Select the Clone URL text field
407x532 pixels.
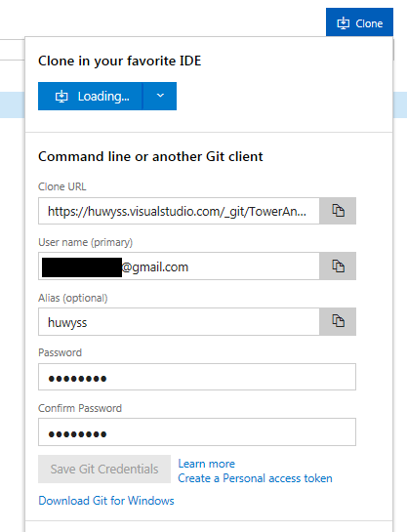[x=179, y=211]
